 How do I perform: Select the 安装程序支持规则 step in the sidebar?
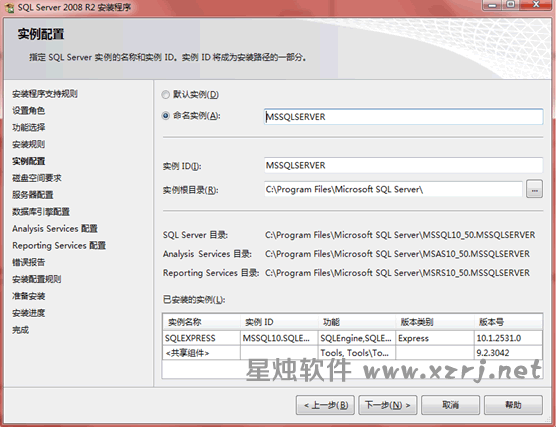[x=45, y=94]
